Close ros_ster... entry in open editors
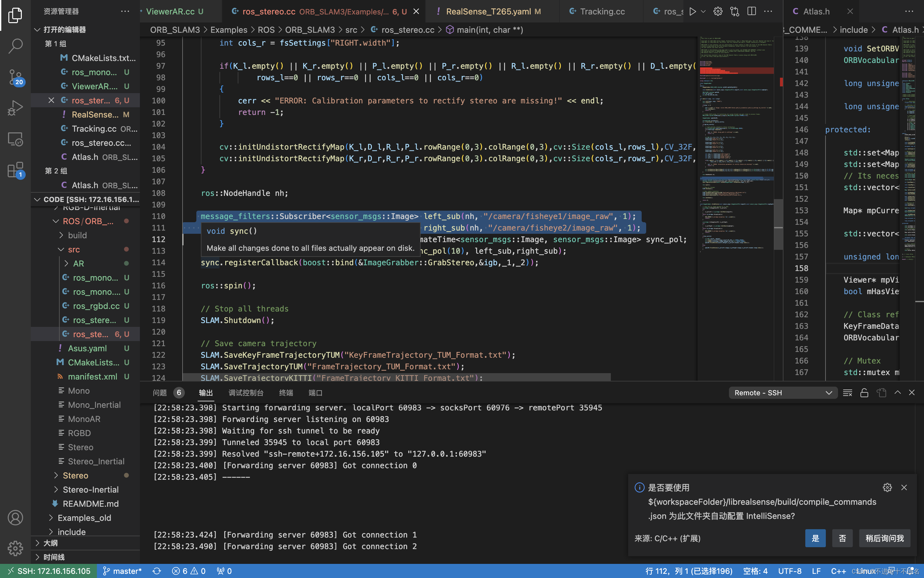This screenshot has height=578, width=924. [x=51, y=100]
